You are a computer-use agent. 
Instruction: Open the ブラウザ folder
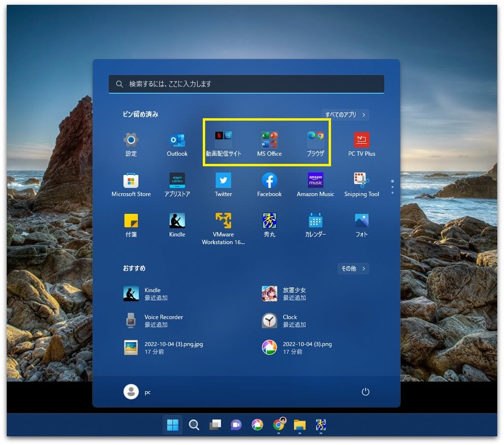[x=315, y=144]
